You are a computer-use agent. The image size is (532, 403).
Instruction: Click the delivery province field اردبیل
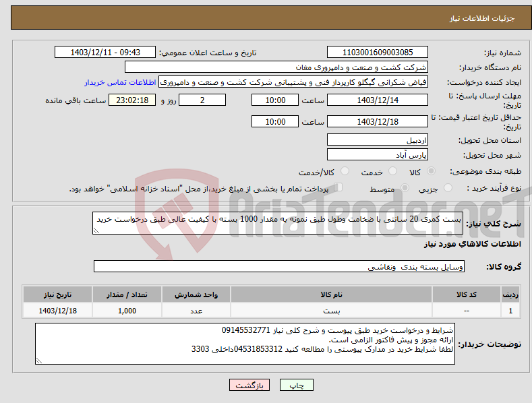click(378, 139)
